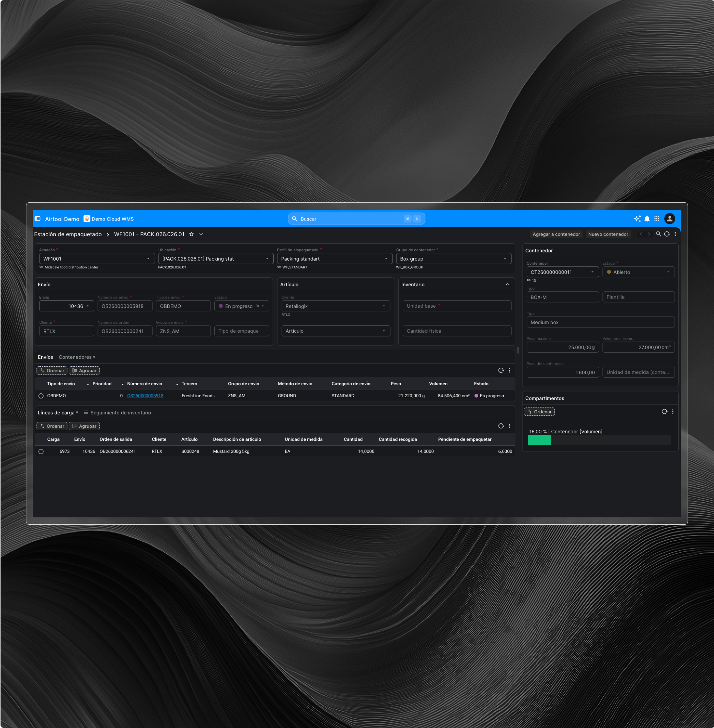
Task: Select load line 6973 radio button
Action: pyautogui.click(x=41, y=451)
